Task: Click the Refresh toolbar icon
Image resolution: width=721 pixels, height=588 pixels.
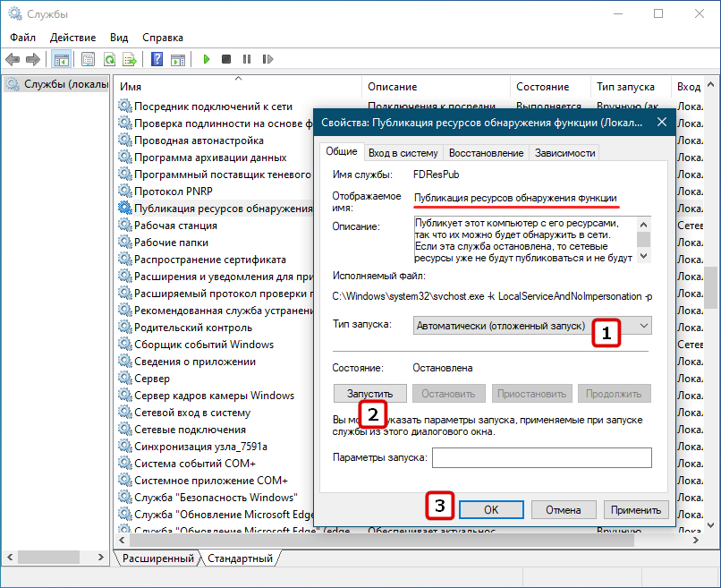Action: [109, 59]
